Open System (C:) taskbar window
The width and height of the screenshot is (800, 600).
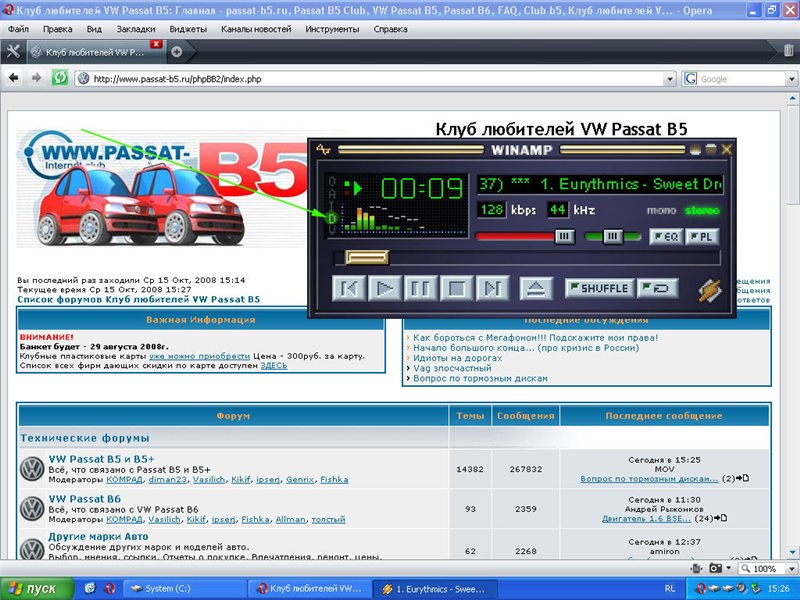[x=185, y=588]
